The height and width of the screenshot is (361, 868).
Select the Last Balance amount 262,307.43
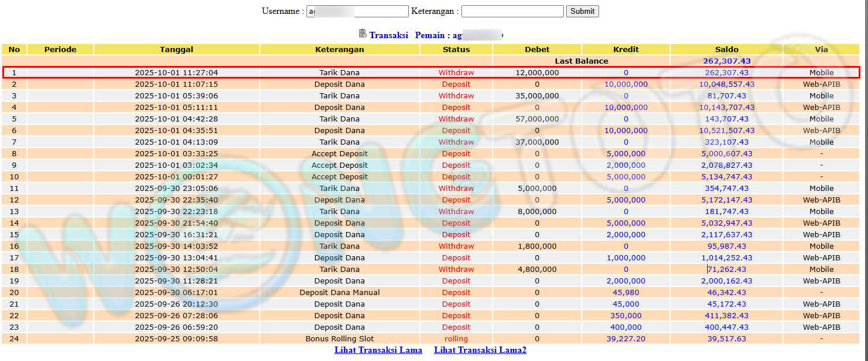pyautogui.click(x=726, y=61)
